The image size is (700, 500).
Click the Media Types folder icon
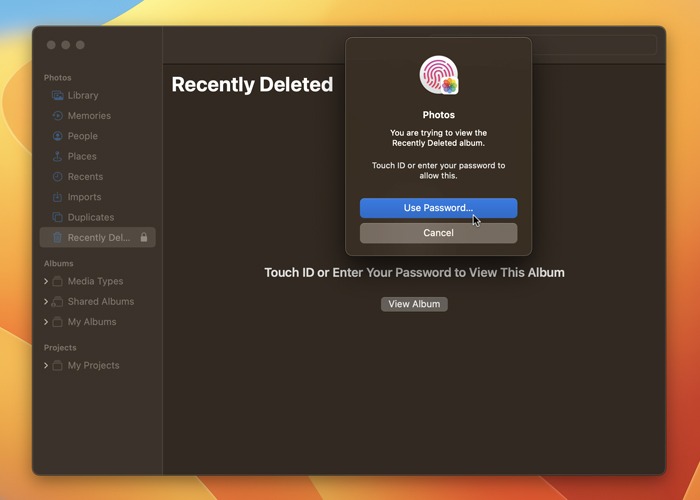(x=58, y=281)
